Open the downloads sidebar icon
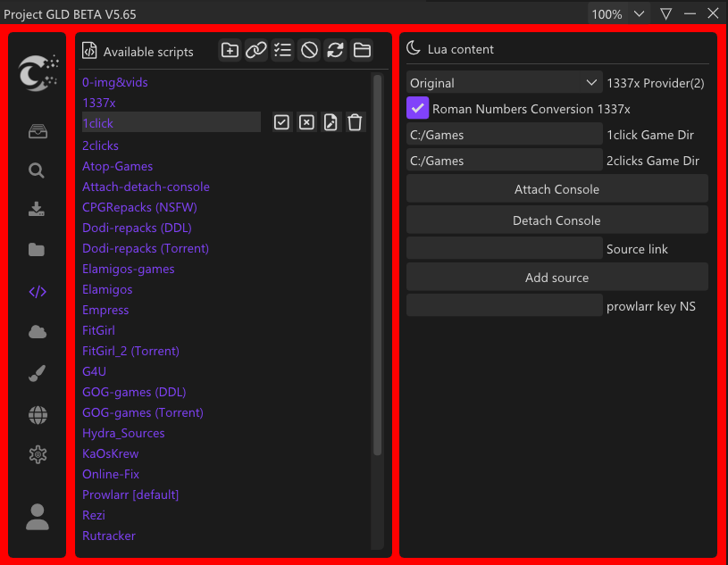Viewport: 728px width, 565px height. click(37, 209)
